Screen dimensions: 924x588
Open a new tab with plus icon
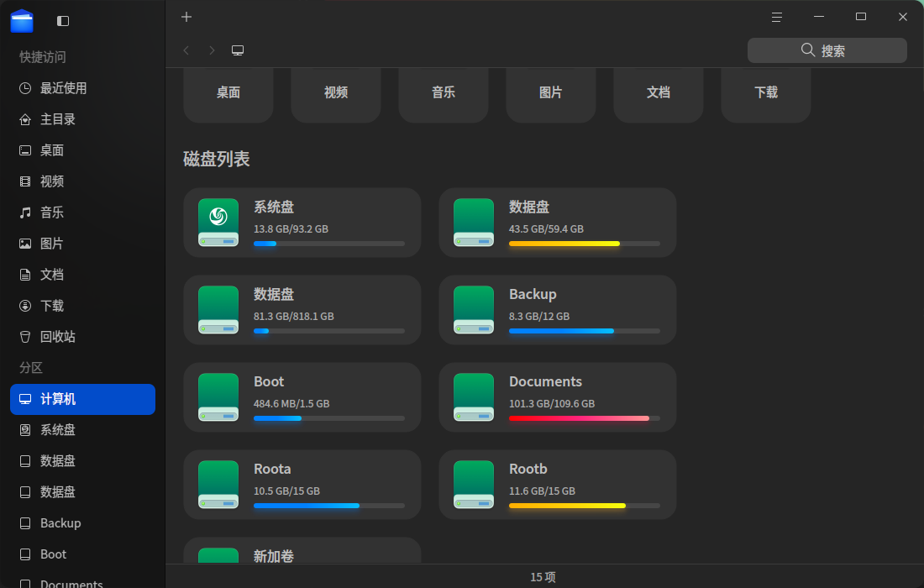[186, 17]
